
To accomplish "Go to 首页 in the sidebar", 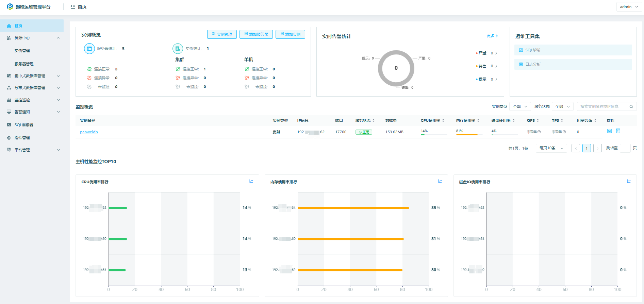I will coord(32,26).
